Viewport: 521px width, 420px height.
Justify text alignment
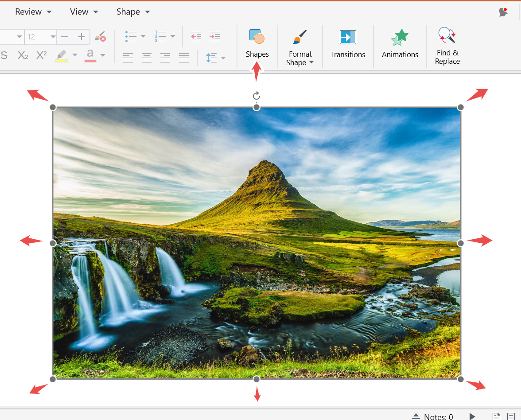[x=184, y=58]
